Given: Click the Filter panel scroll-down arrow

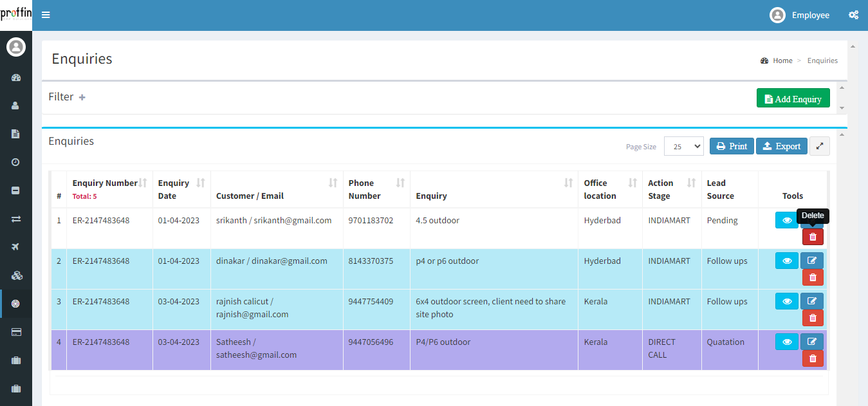Looking at the screenshot, I should click(842, 108).
